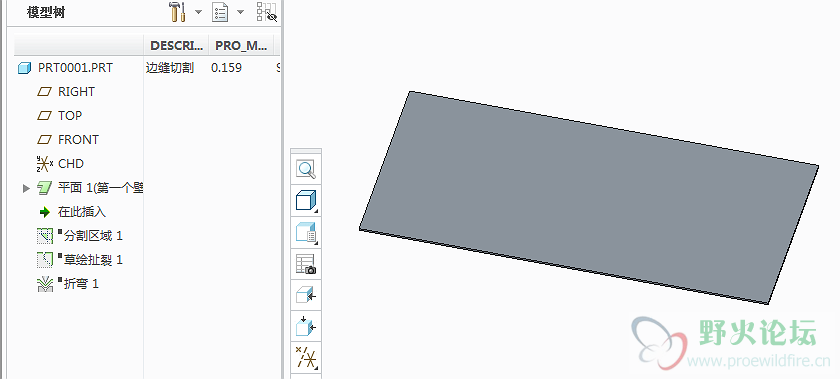This screenshot has height=379, width=840.
Task: Select the PRO_M... column header
Action: pyautogui.click(x=241, y=46)
